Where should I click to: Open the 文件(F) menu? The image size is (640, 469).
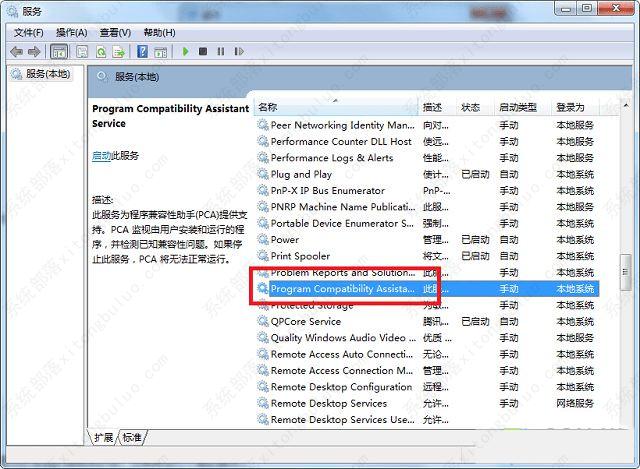click(x=28, y=32)
